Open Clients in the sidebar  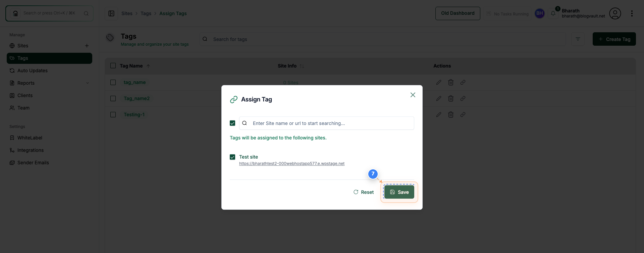point(49,95)
